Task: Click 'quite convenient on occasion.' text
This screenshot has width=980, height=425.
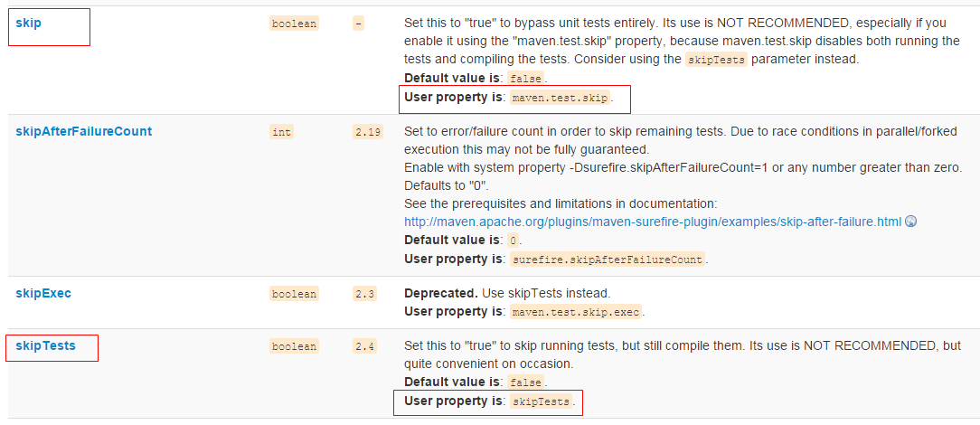Action: click(489, 364)
